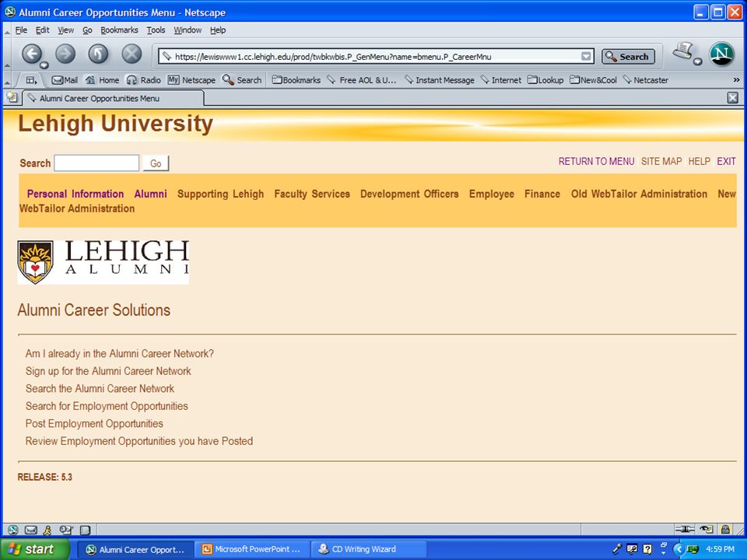This screenshot has width=747, height=560.
Task: Open the Window menu
Action: (x=188, y=30)
